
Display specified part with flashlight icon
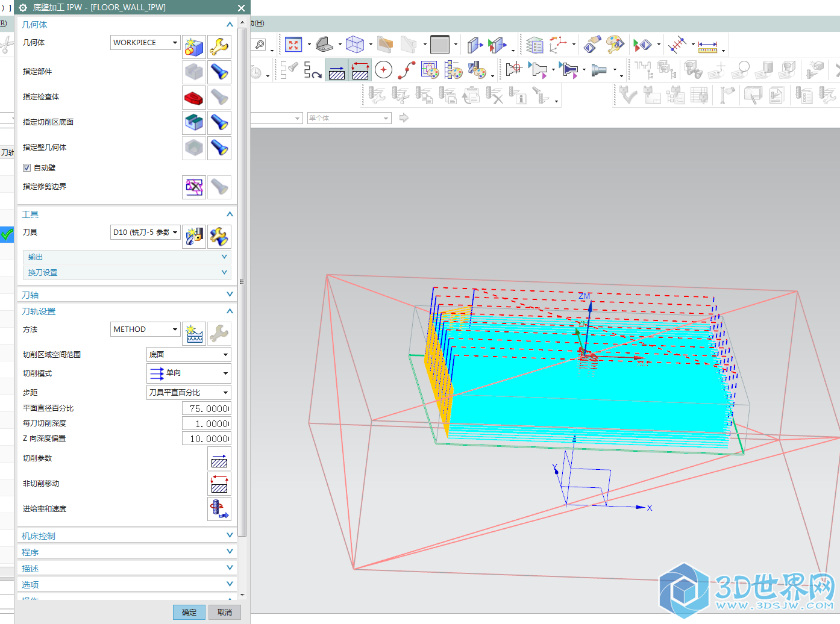tap(219, 72)
